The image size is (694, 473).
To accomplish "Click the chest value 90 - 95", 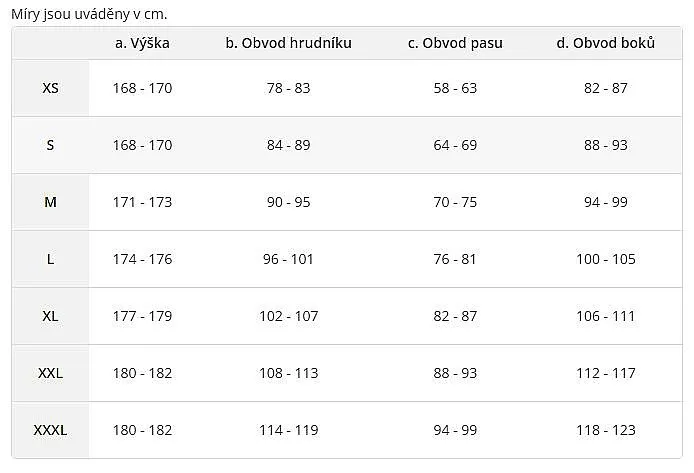I will pyautogui.click(x=289, y=202).
